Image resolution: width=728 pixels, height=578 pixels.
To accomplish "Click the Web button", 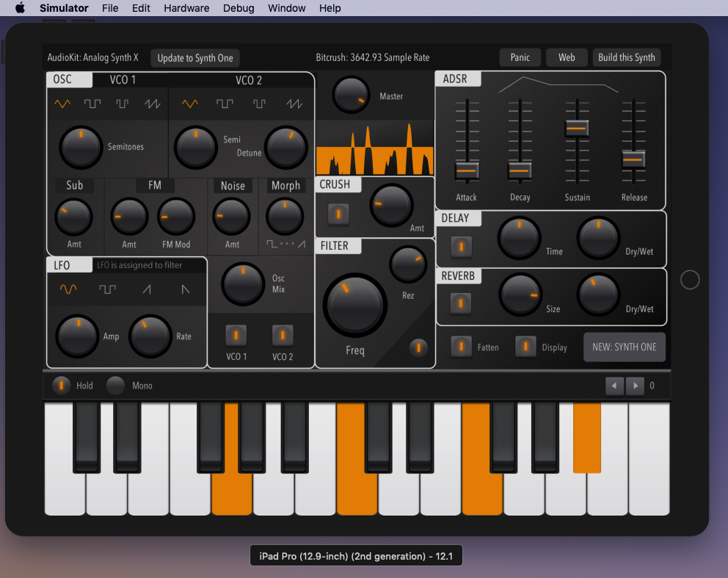I will click(x=567, y=57).
